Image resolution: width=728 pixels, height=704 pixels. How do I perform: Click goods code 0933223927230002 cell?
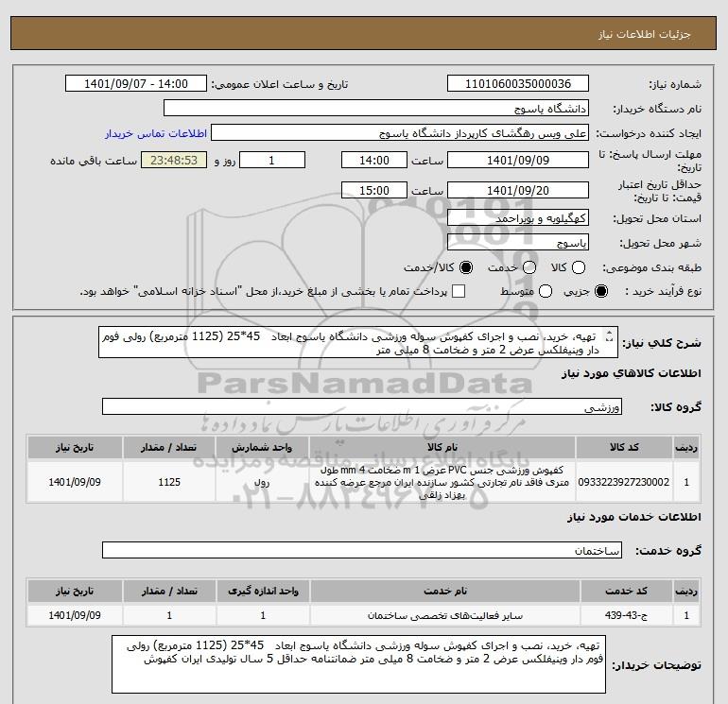tap(624, 482)
